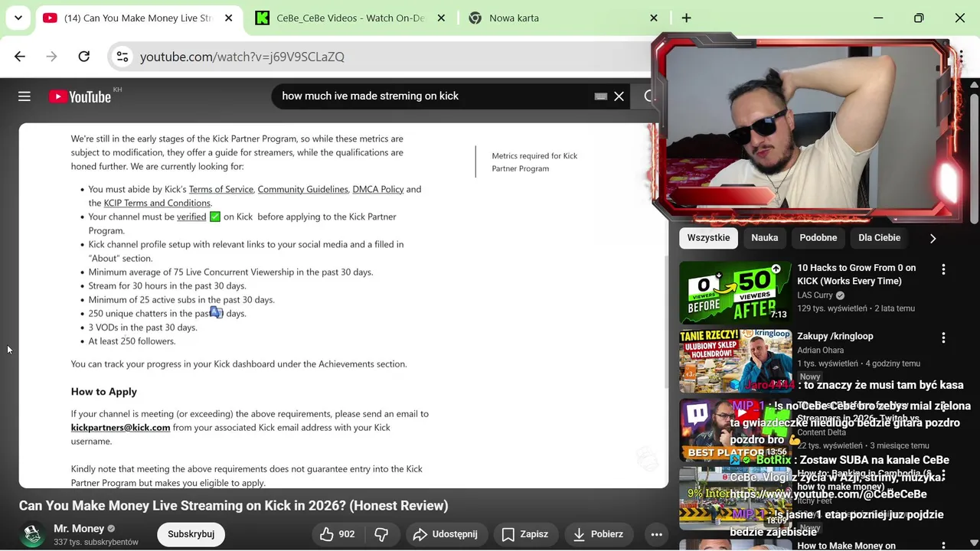Download the video using Pobierz
The width and height of the screenshot is (980, 551).
point(599,534)
